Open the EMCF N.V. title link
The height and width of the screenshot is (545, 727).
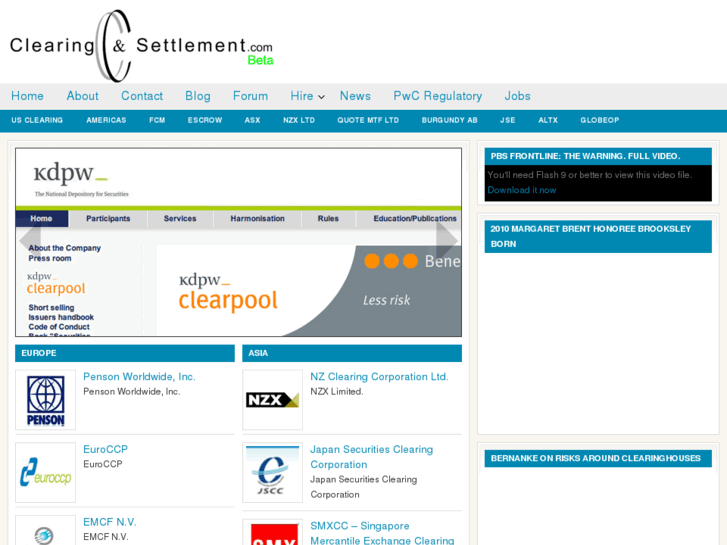pos(109,522)
